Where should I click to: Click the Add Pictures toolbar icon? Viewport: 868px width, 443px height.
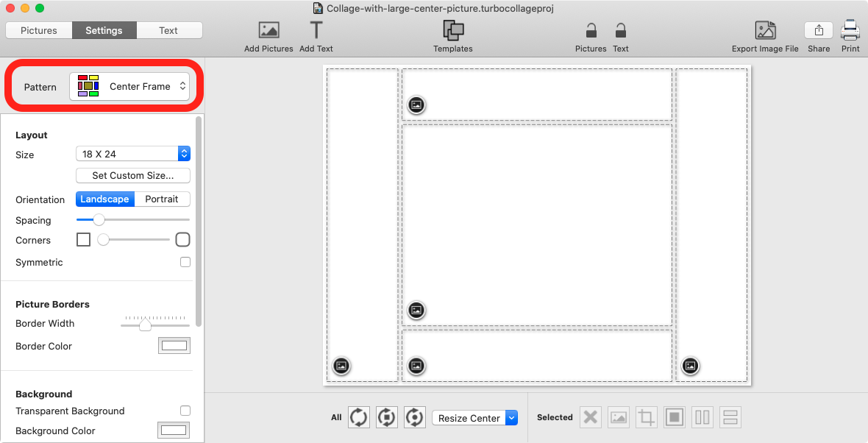(268, 30)
